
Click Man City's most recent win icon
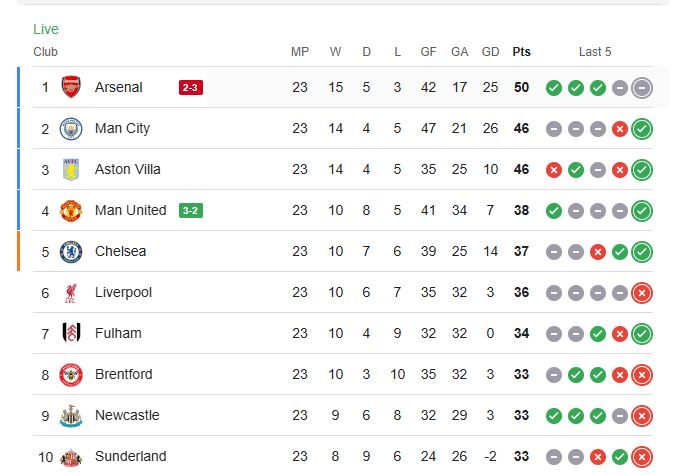pos(642,128)
